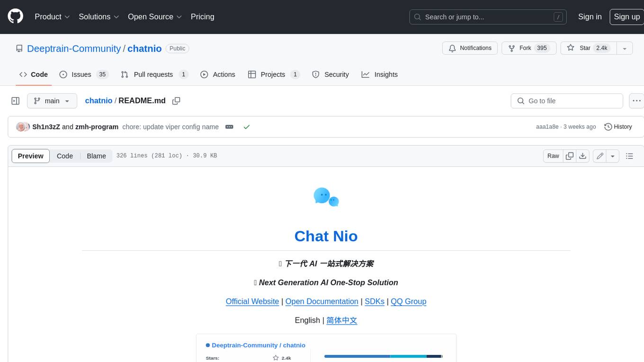Open commit aaa1a8e
Screen dimensions: 644x362
pos(547,127)
